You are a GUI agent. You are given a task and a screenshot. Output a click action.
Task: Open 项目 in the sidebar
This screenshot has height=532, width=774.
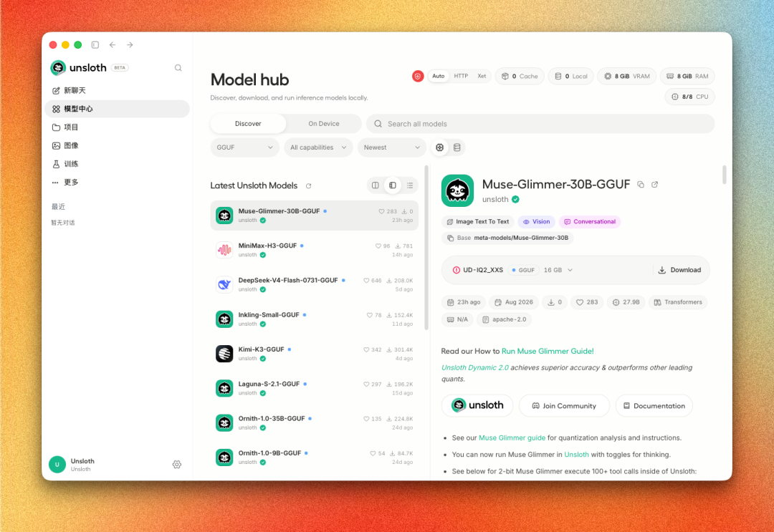coord(117,127)
